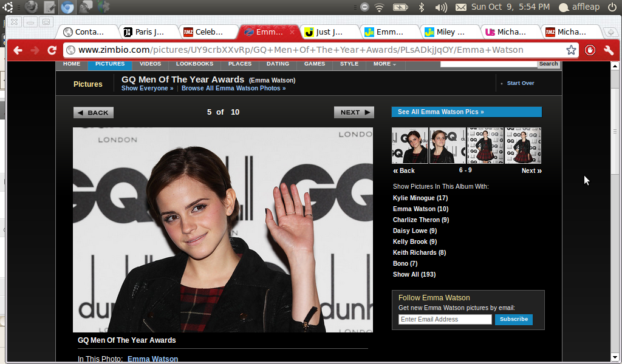Open the fourth sidebar thumbnail photo
Viewport: 622px width, 364px height.
coord(523,146)
